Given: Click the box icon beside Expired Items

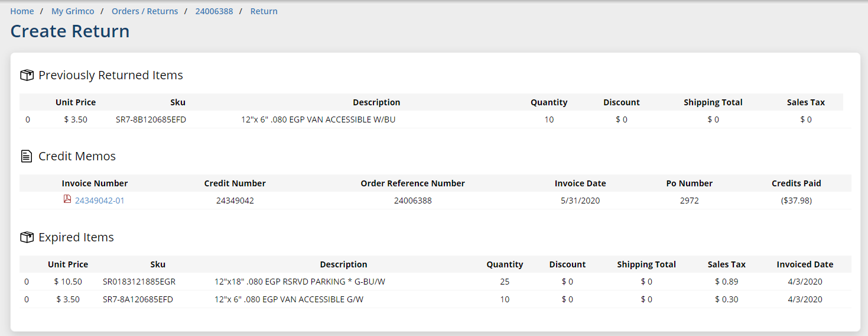Looking at the screenshot, I should (x=27, y=237).
